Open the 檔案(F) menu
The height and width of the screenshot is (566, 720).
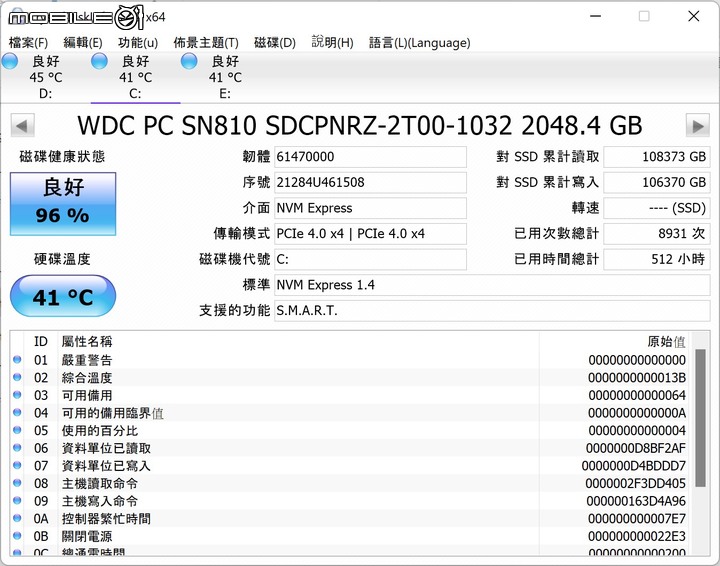[28, 43]
